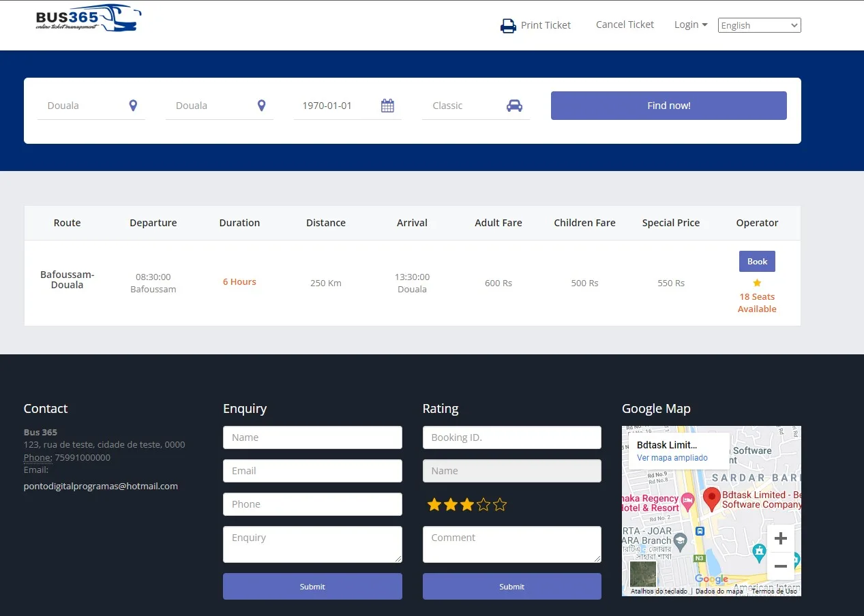Image resolution: width=864 pixels, height=616 pixels.
Task: Click the Enquiry message textarea
Action: (312, 544)
